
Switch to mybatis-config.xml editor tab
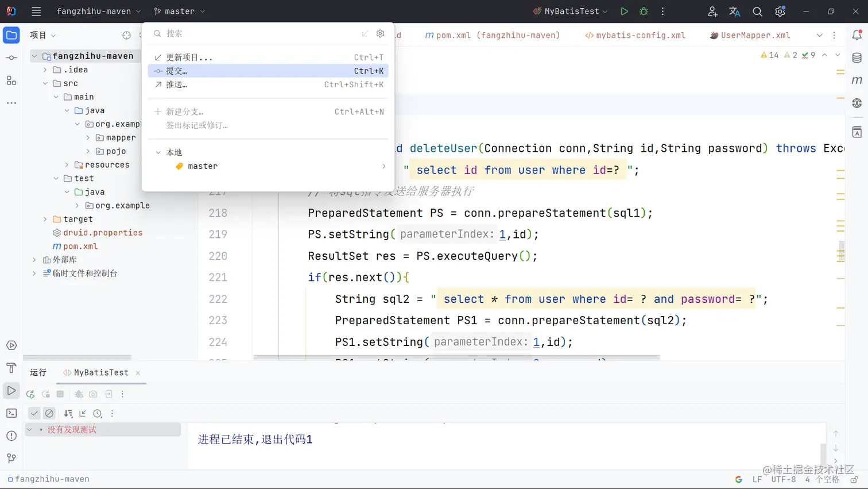click(635, 35)
